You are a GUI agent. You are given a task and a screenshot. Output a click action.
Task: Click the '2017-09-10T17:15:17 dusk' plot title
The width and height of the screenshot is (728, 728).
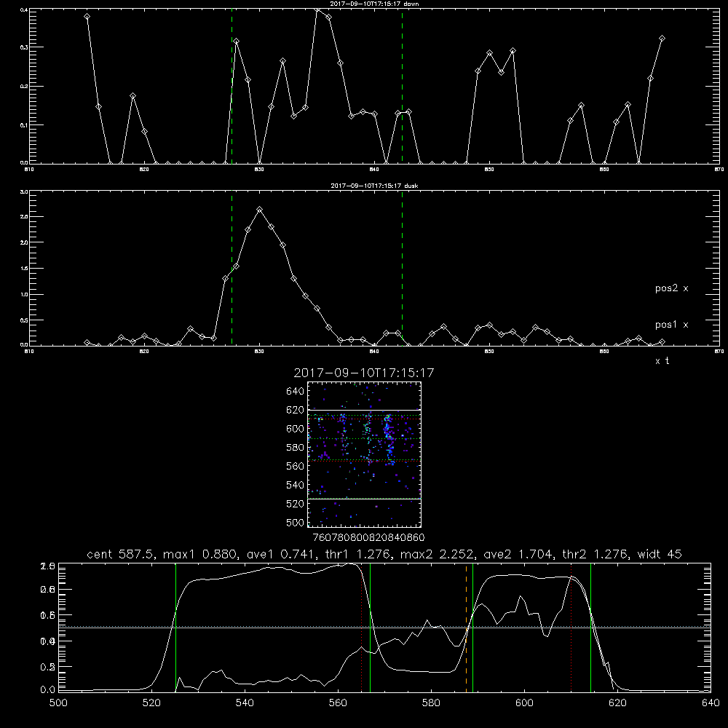[374, 186]
